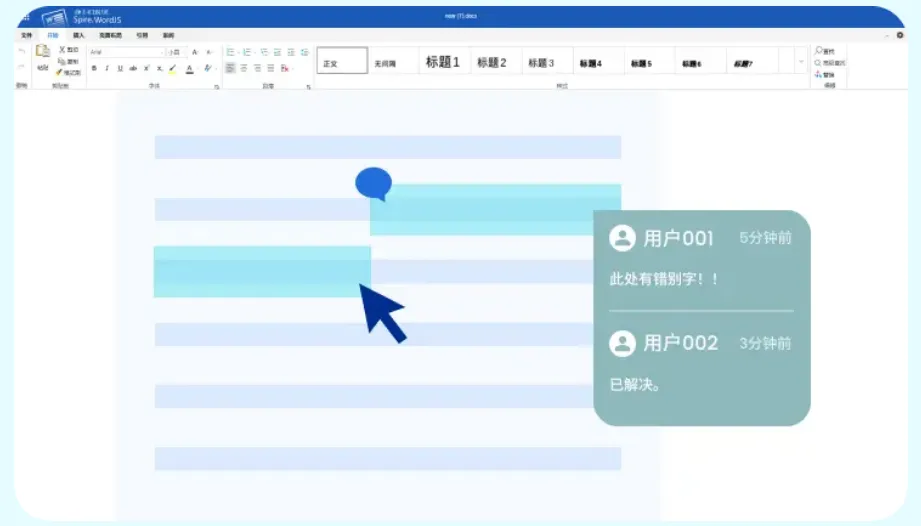Apply the 无间隔 no-spacing style
This screenshot has width=921, height=526.
tap(394, 60)
